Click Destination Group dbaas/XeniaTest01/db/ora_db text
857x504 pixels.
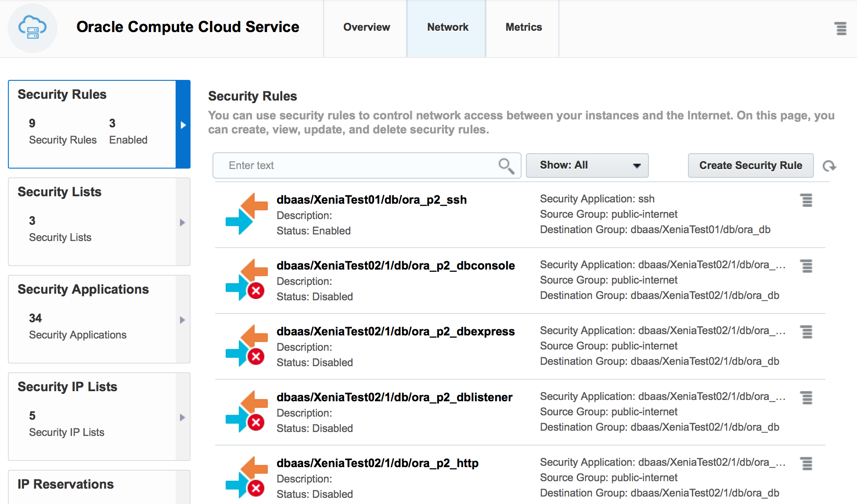[655, 230]
